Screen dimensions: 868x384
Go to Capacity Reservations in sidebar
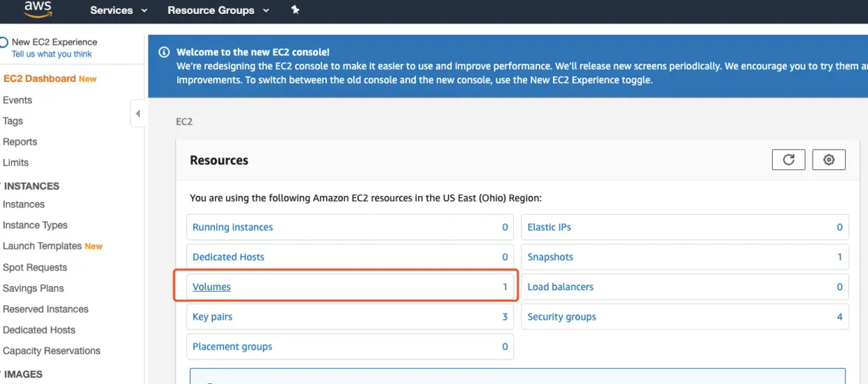coord(52,350)
